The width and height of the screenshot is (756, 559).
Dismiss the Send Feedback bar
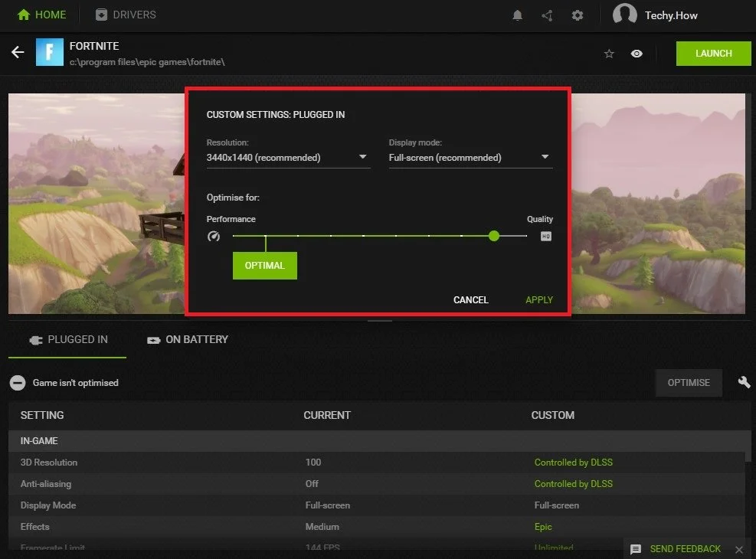[x=739, y=549]
